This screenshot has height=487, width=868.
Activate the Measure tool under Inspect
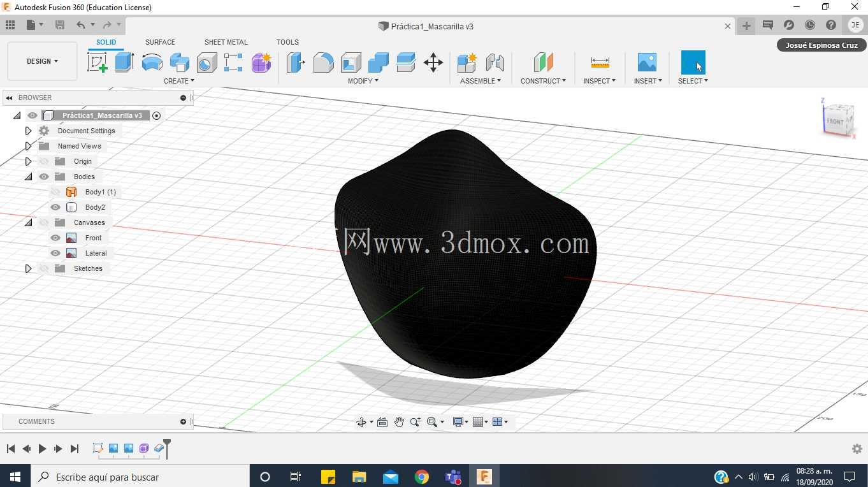pos(600,62)
